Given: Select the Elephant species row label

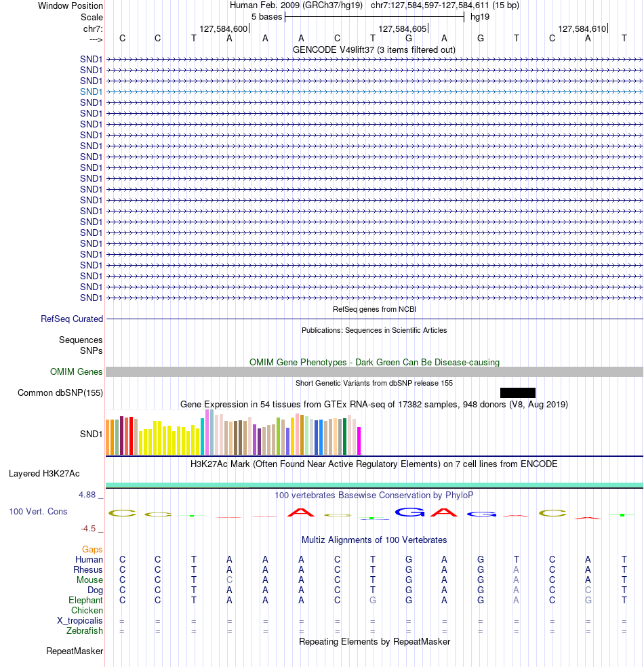Looking at the screenshot, I should click(x=85, y=600).
